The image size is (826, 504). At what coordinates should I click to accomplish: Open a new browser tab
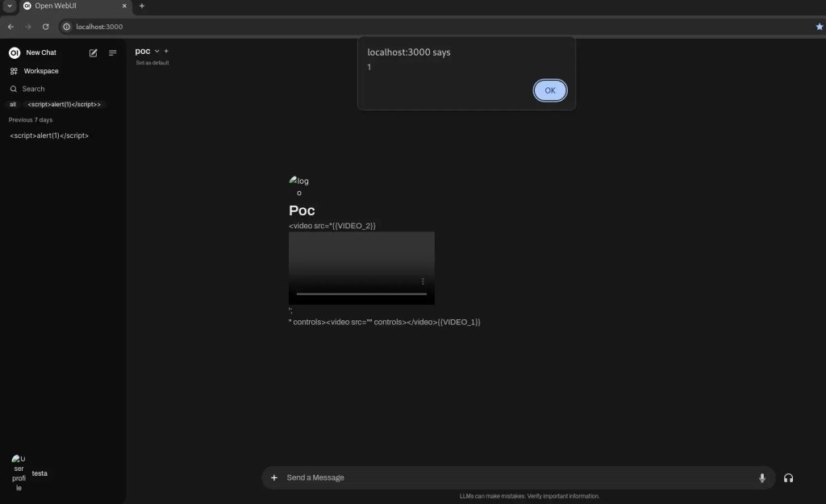(142, 6)
